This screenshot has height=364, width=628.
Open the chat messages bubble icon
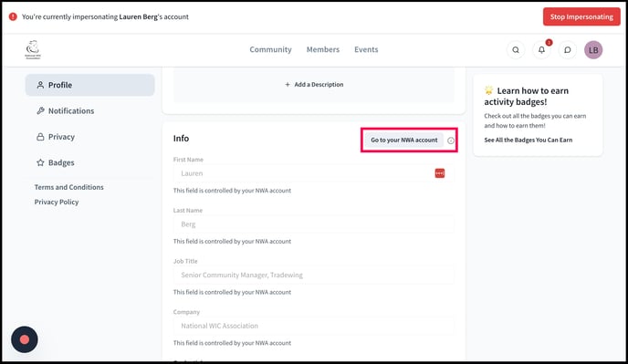[x=568, y=50]
